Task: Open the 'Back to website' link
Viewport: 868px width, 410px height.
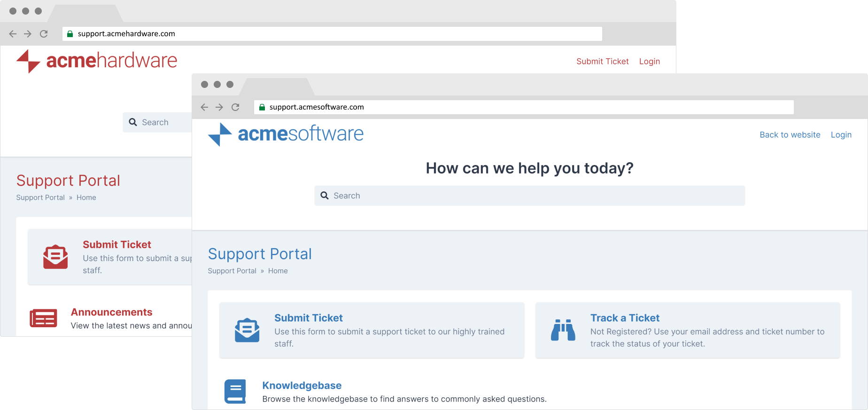Action: pyautogui.click(x=790, y=135)
